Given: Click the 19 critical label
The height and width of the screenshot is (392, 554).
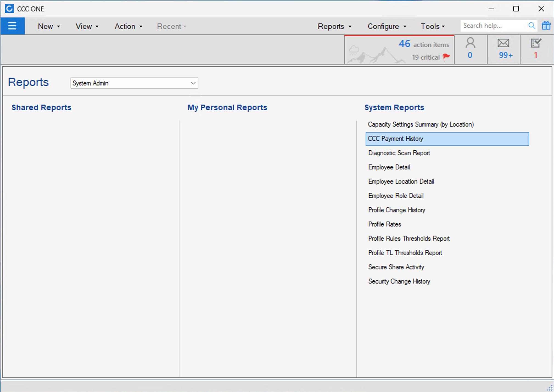Looking at the screenshot, I should [426, 57].
